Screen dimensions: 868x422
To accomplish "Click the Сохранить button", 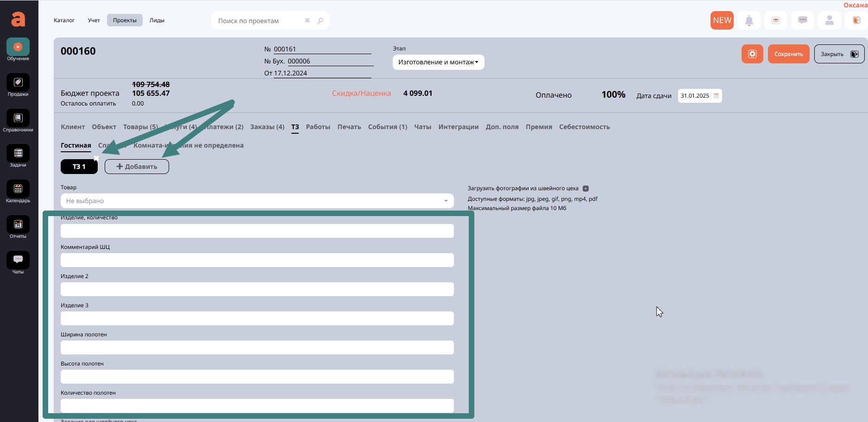I will (x=788, y=54).
